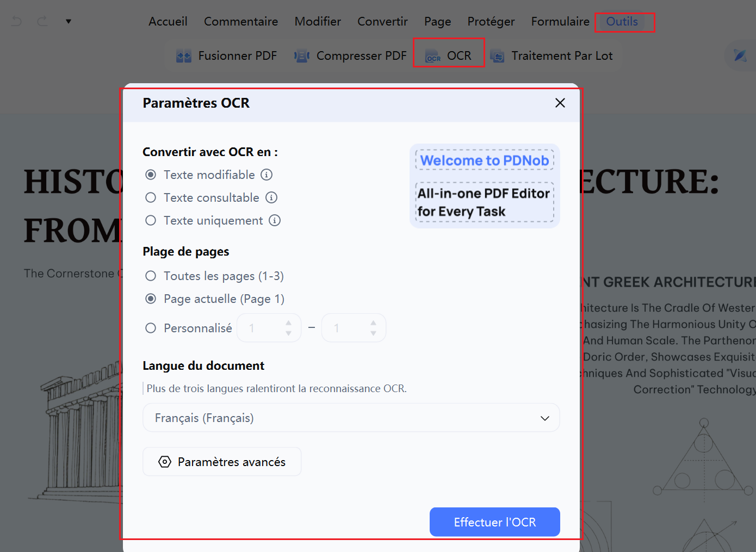Click the Effectuer l'OCR button
This screenshot has height=552, width=756.
(x=495, y=522)
